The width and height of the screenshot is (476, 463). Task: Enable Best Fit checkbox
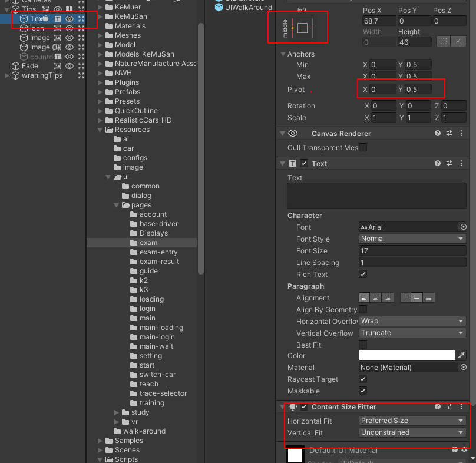coord(363,345)
